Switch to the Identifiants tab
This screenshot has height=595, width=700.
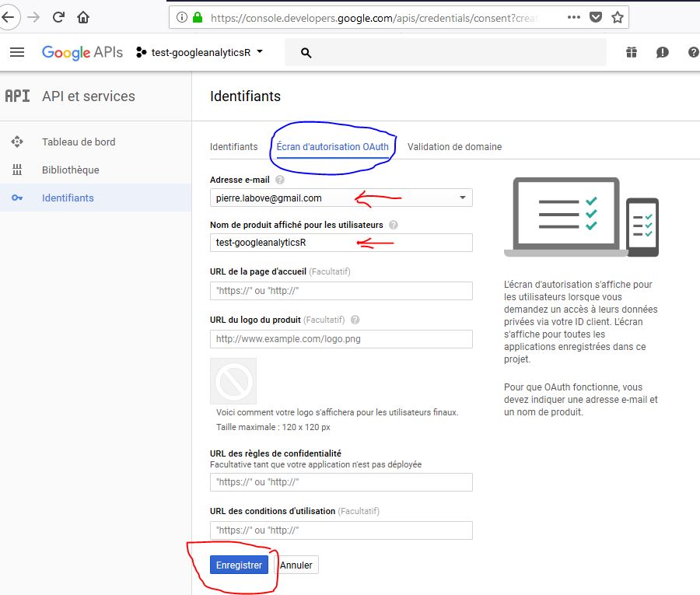point(234,147)
